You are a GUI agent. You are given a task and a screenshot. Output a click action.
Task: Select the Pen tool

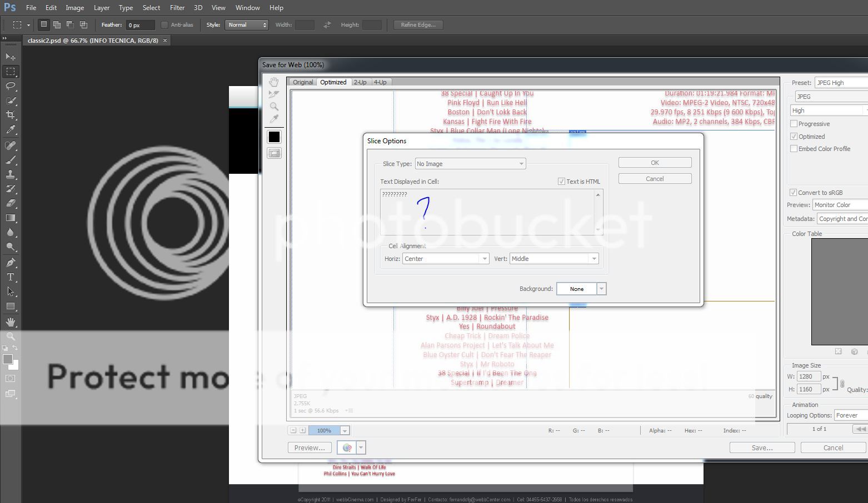pos(11,263)
